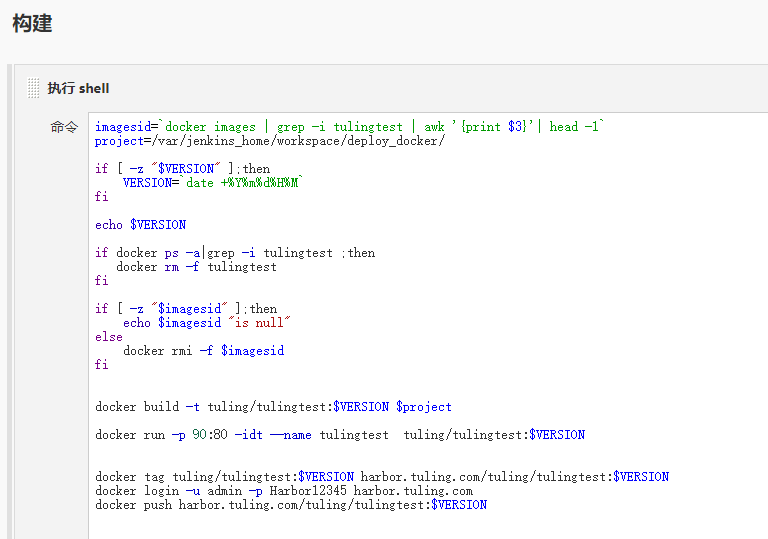
Task: Click the 构建 section heading
Action: (32, 23)
